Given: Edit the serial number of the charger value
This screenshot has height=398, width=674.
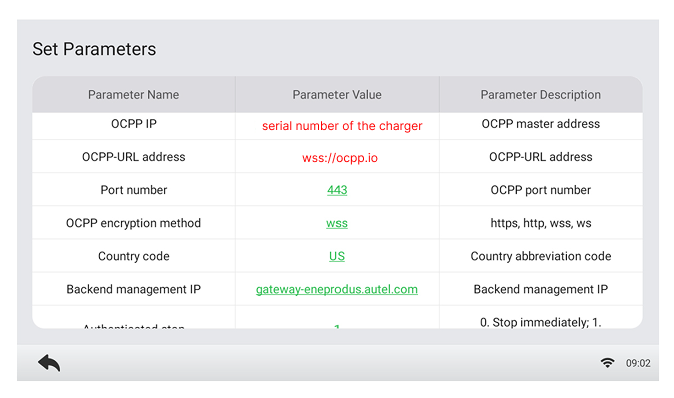Looking at the screenshot, I should tap(342, 126).
